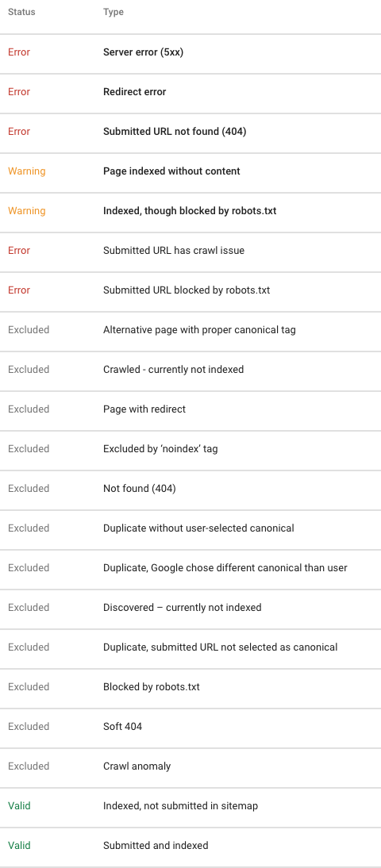This screenshot has width=381, height=868.
Task: Select Alternative page with proper canonical tag
Action: click(190, 331)
